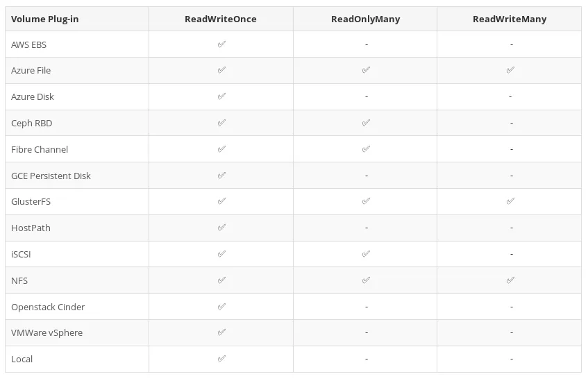
Task: Click HostPath ReadWriteOnce checkmark icon
Action: (221, 228)
